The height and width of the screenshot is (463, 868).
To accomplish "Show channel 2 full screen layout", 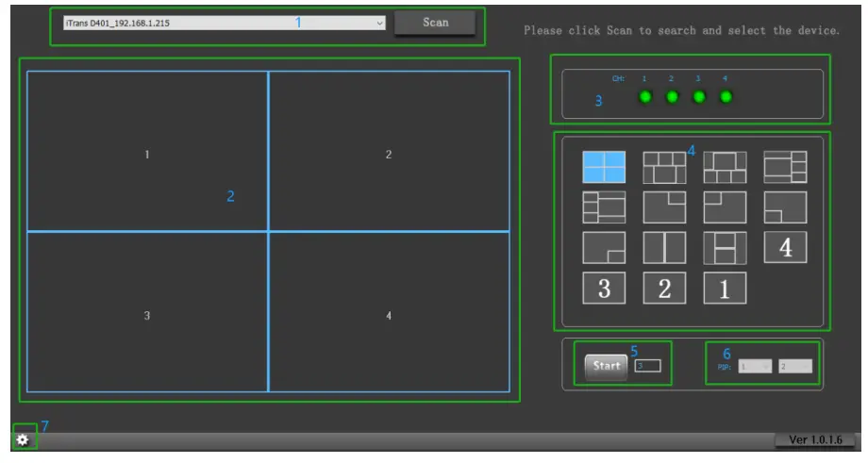I will [x=664, y=289].
